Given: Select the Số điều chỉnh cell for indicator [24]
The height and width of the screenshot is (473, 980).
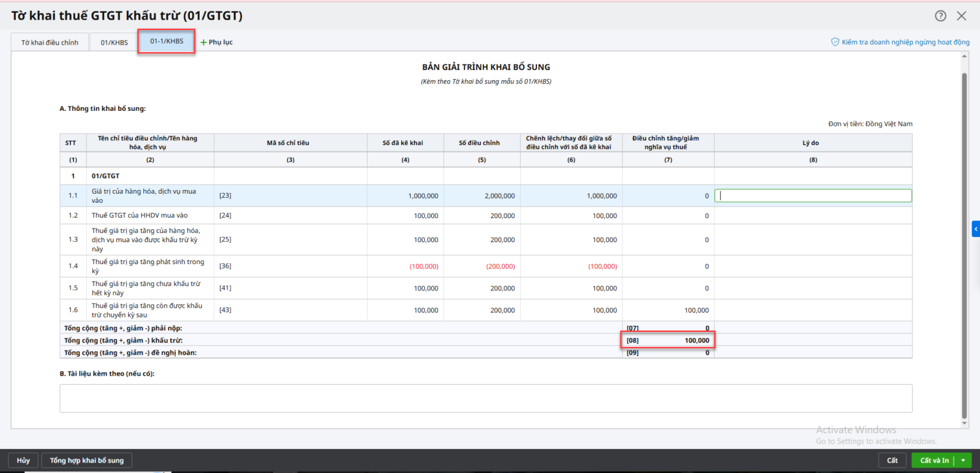Looking at the screenshot, I should [x=482, y=216].
